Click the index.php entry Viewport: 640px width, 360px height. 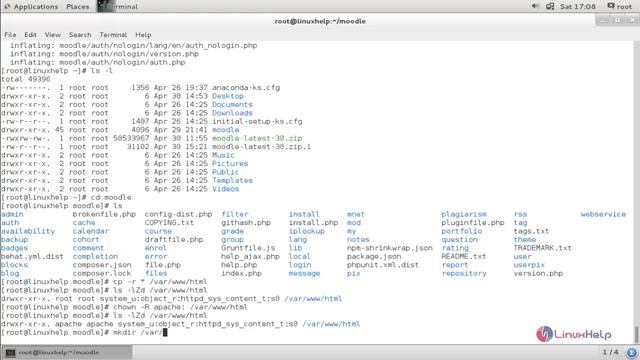point(241,273)
